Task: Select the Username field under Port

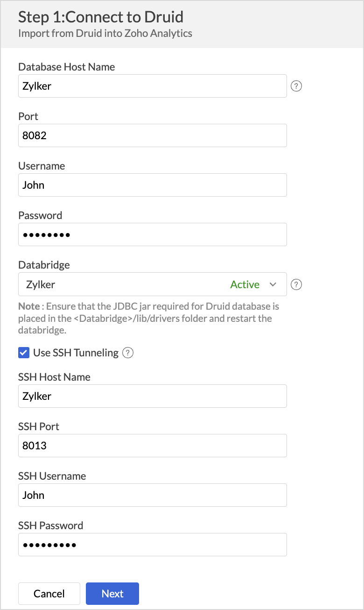Action: point(152,185)
